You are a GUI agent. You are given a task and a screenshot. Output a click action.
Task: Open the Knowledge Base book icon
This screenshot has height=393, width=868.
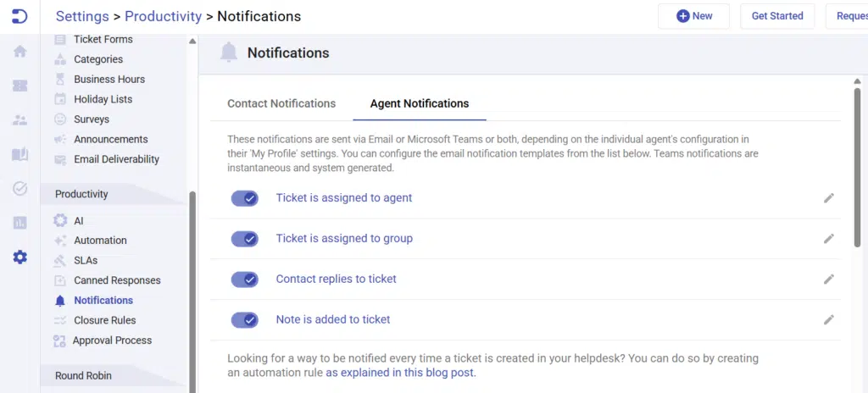click(19, 154)
